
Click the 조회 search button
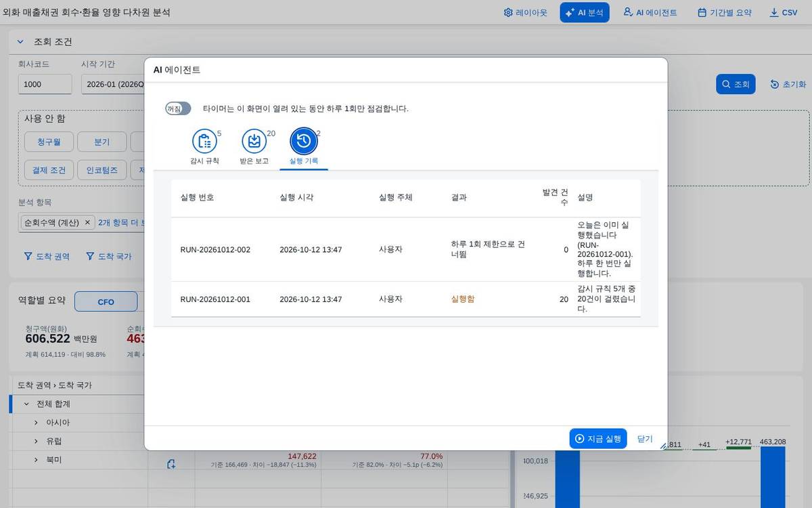point(736,84)
